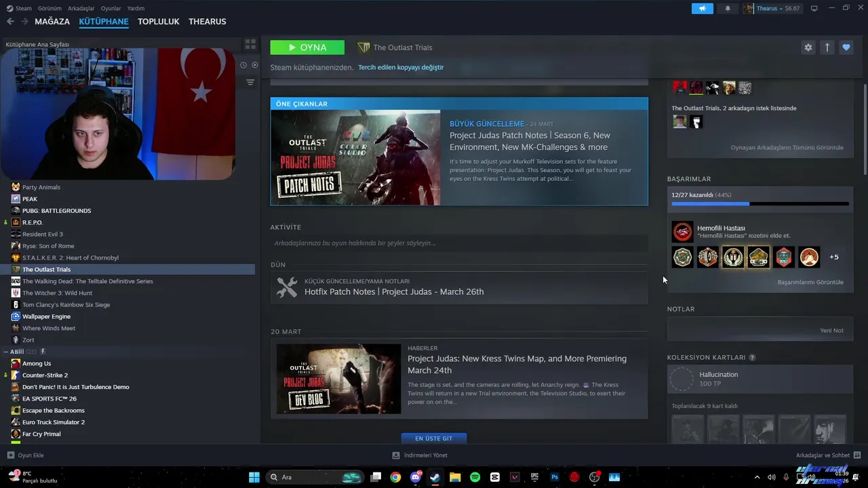The height and width of the screenshot is (488, 868).
Task: Show the +5 more achievements
Action: click(x=834, y=257)
